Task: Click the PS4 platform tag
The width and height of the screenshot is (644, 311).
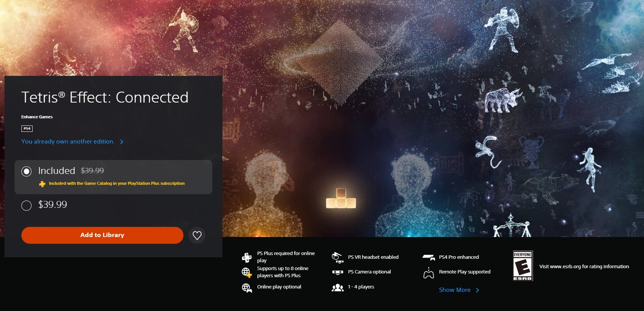Action: (27, 128)
